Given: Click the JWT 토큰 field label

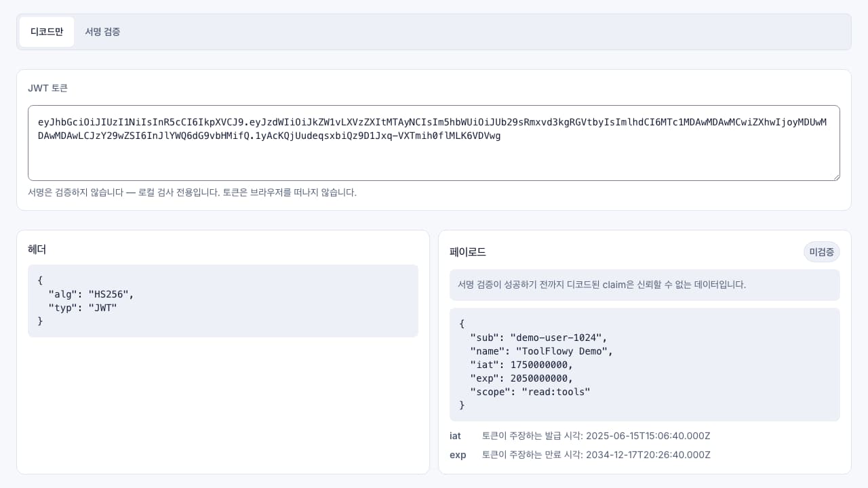Looking at the screenshot, I should pos(47,88).
